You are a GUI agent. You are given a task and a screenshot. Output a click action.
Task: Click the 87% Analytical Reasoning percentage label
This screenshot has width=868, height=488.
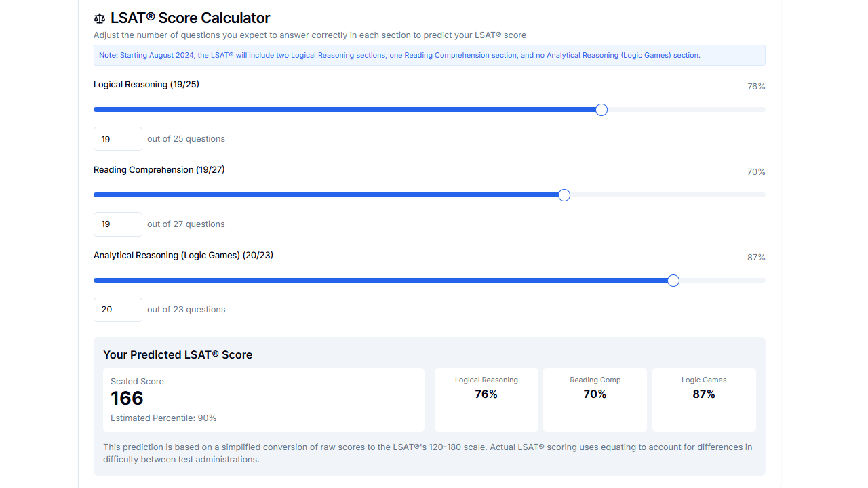(756, 257)
